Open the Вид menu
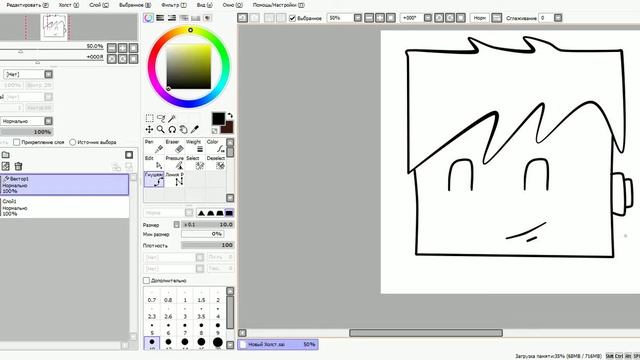640x360 pixels. coord(204,5)
